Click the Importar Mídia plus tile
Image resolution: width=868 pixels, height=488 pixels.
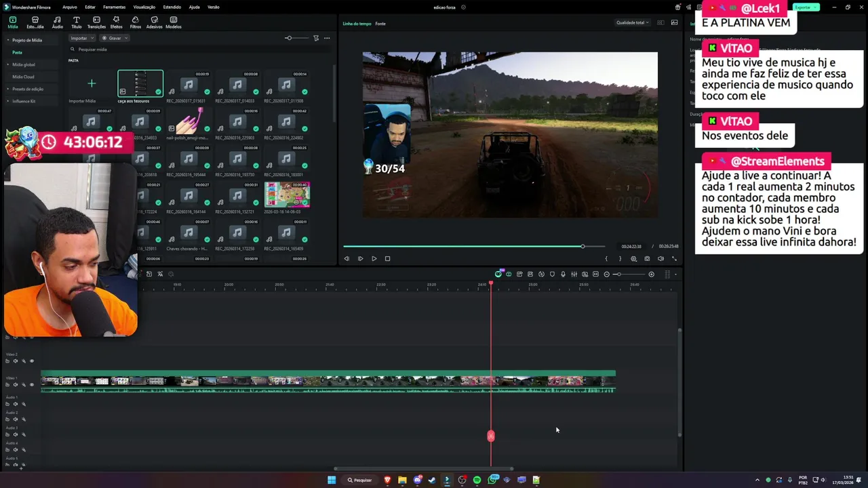[92, 84]
